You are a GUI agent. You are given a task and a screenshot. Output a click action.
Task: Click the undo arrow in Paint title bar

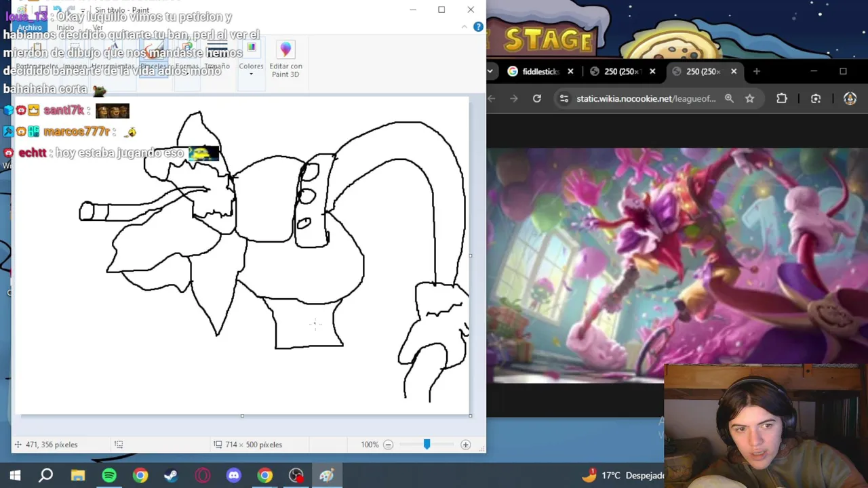(x=58, y=10)
